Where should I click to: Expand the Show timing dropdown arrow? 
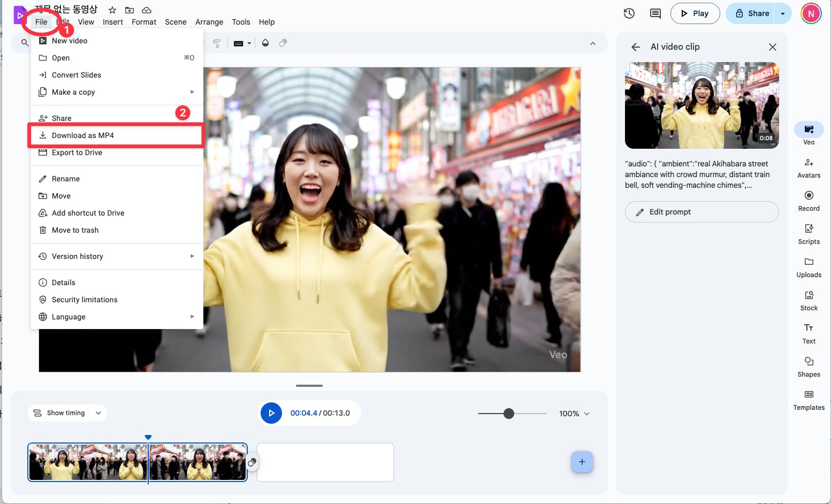[98, 413]
